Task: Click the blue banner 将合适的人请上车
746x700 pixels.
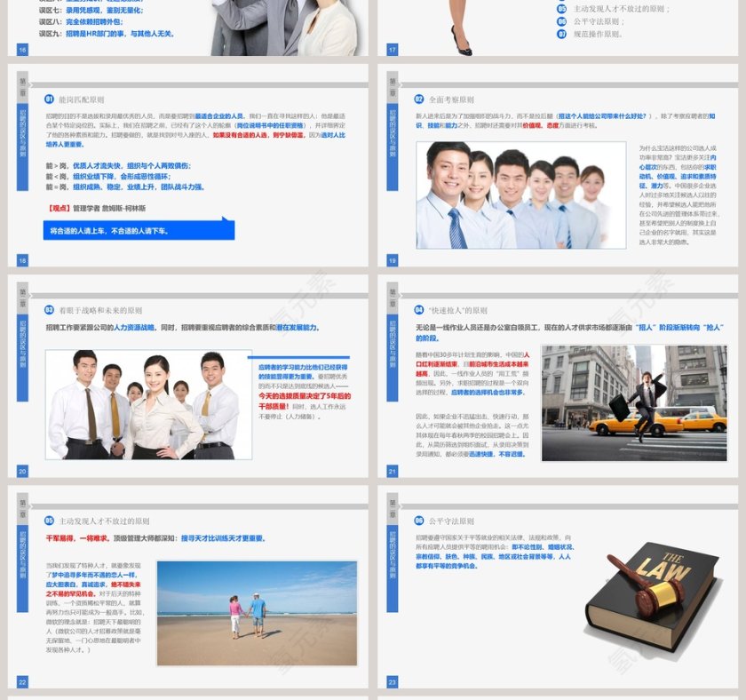Action: (139, 230)
